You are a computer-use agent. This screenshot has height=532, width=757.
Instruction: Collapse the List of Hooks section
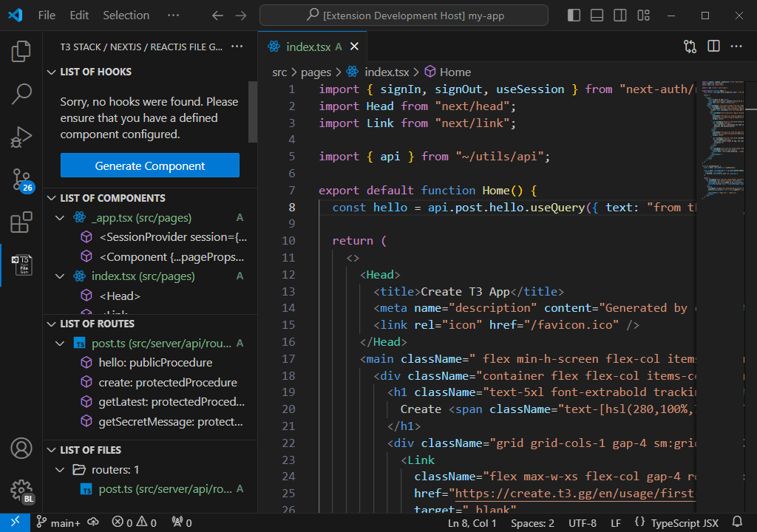pos(52,72)
